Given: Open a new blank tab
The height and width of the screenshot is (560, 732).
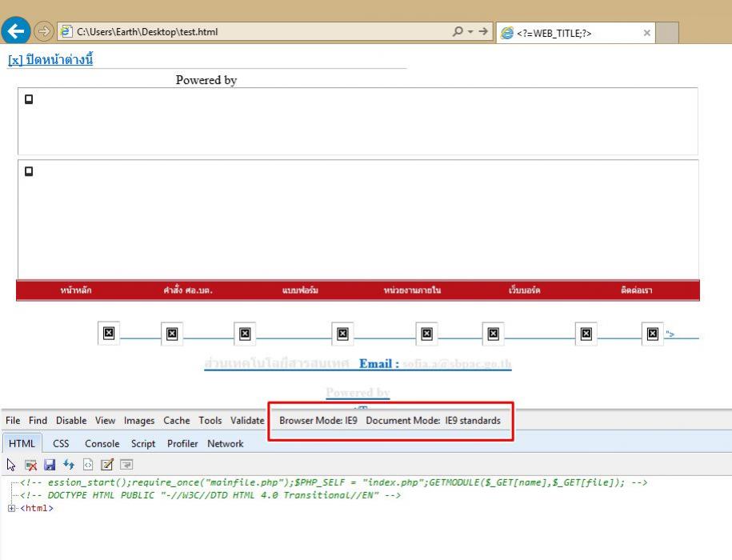Looking at the screenshot, I should (667, 33).
